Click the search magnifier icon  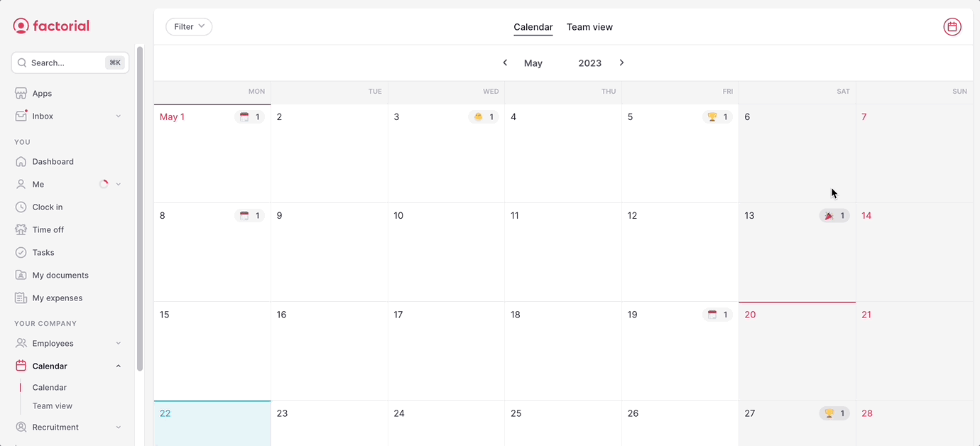coord(22,62)
